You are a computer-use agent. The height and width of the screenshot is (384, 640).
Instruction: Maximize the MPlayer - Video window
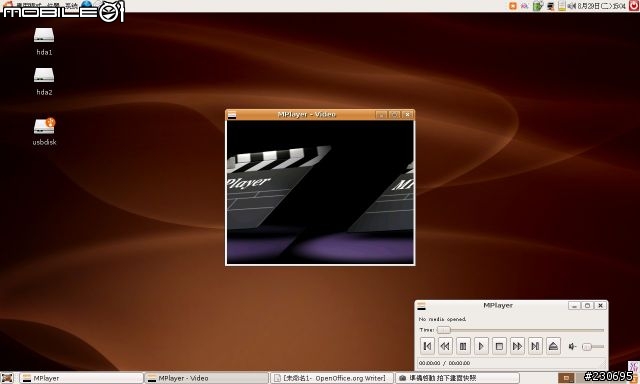point(394,115)
